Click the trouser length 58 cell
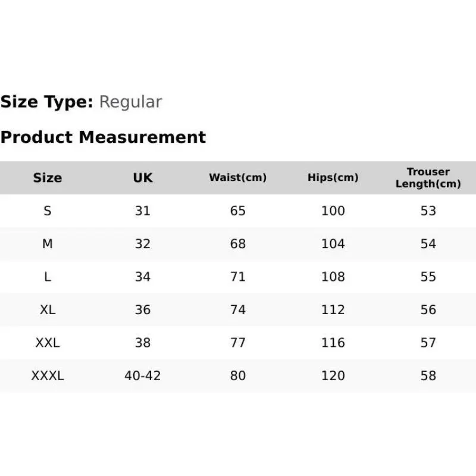The height and width of the screenshot is (476, 476). point(428,376)
